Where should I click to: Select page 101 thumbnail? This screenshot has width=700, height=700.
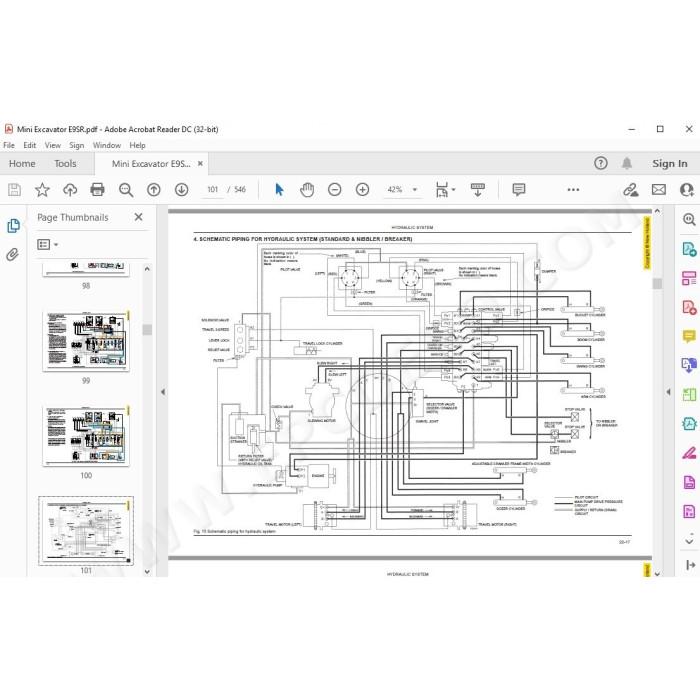pyautogui.click(x=86, y=531)
